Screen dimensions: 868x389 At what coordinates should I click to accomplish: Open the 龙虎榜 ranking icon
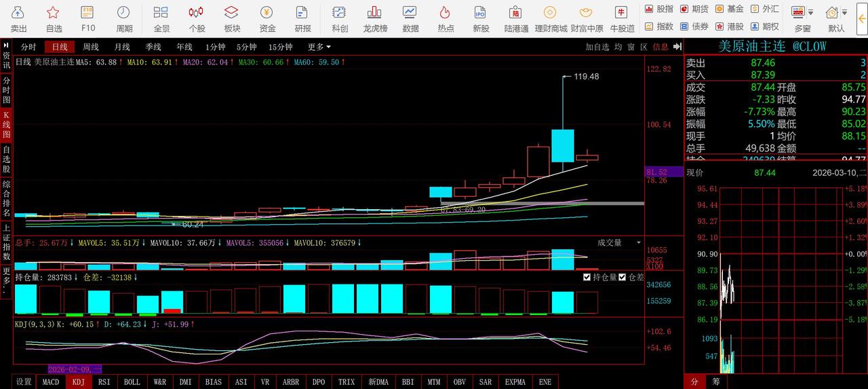click(375, 19)
